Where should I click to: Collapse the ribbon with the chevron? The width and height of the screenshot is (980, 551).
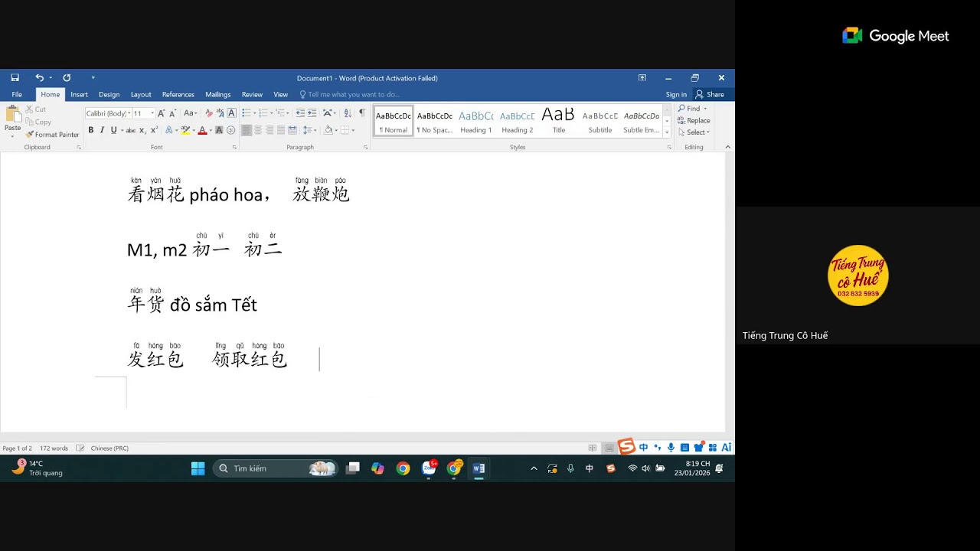pyautogui.click(x=728, y=147)
